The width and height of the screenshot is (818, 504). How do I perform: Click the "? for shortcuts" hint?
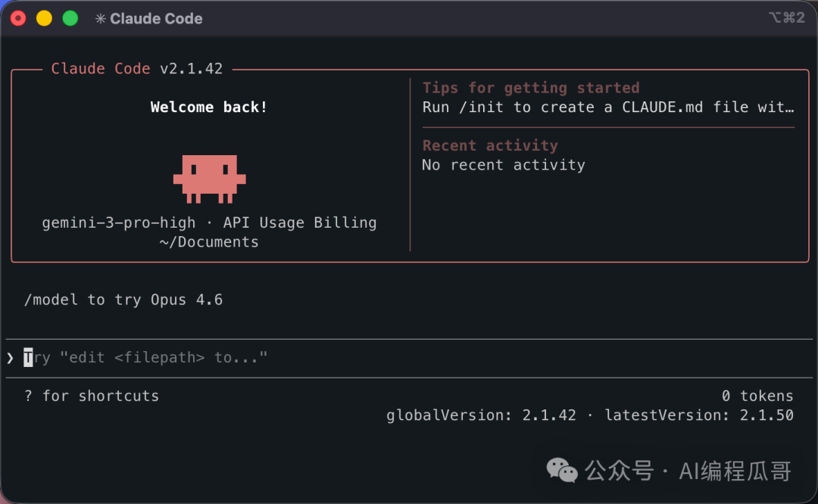(x=92, y=396)
